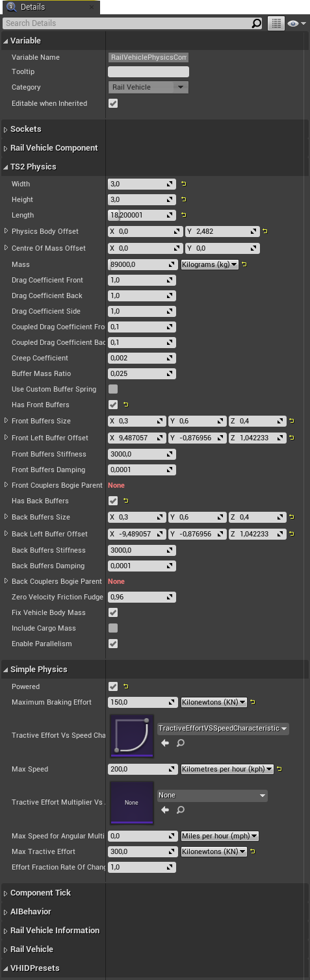Reset Max Speed to default value arrow
This screenshot has height=980, width=310.
pos(279,769)
